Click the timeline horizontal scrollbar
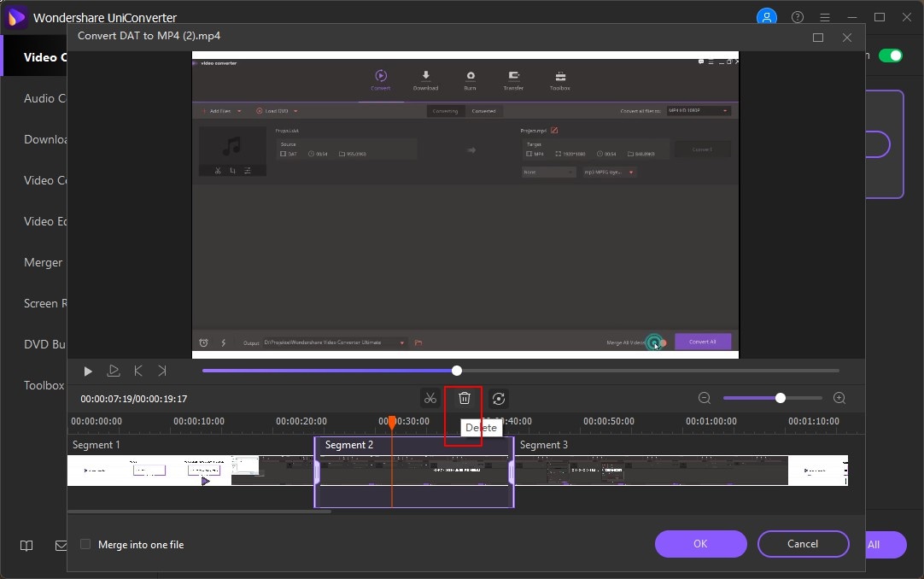Image resolution: width=924 pixels, height=579 pixels. (199, 512)
